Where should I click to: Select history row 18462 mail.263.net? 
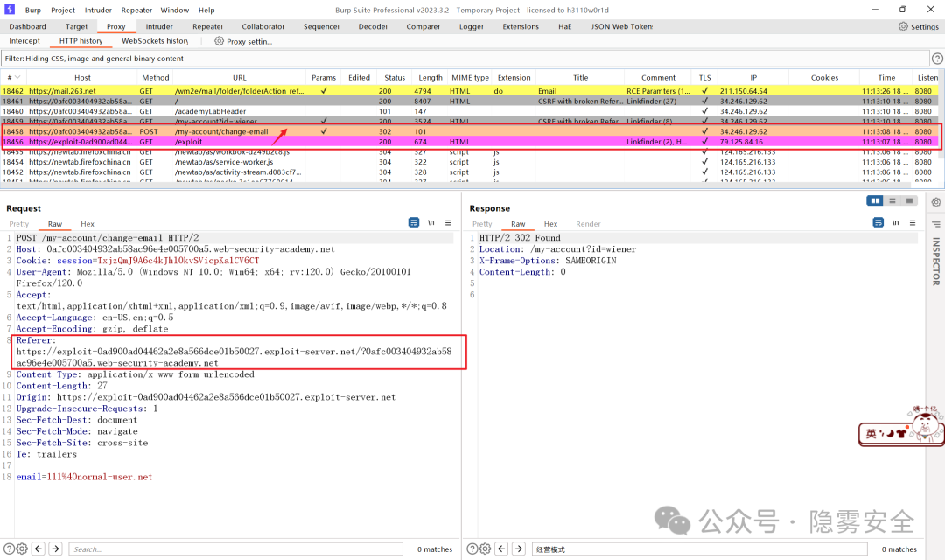click(470, 91)
